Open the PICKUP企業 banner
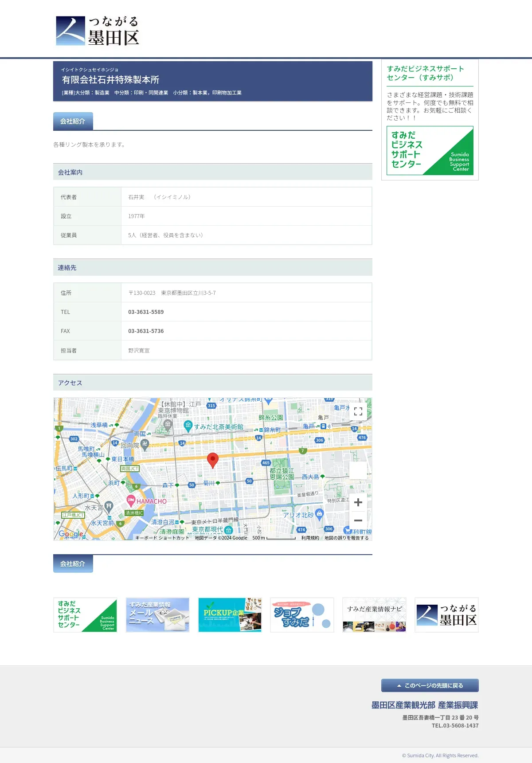532x763 pixels. coord(230,615)
